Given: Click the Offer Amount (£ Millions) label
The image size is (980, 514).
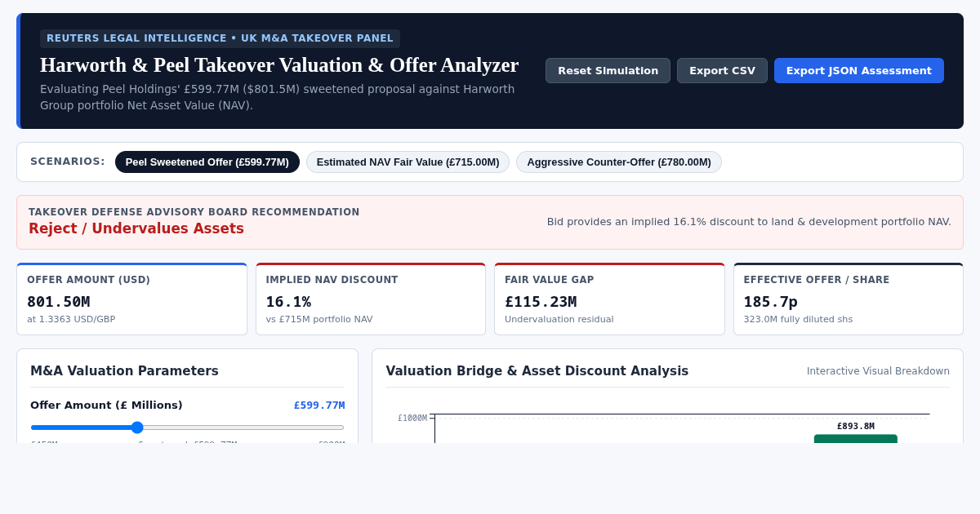Looking at the screenshot, I should (106, 405).
